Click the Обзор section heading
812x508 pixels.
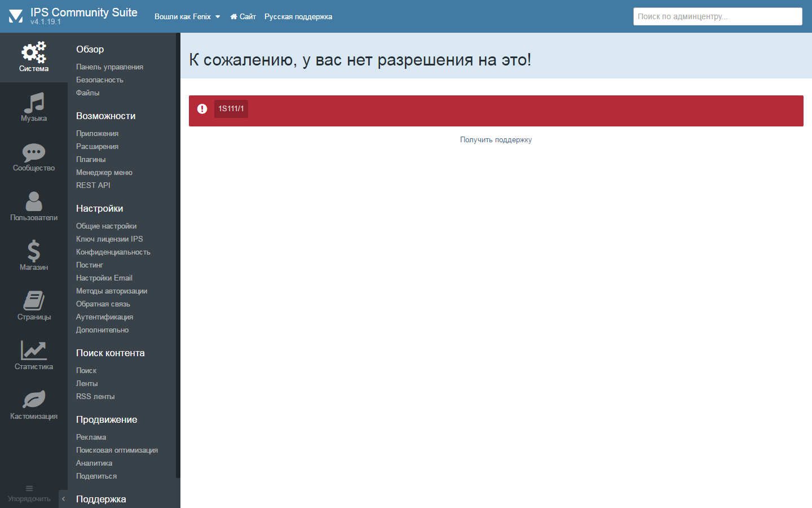point(90,49)
